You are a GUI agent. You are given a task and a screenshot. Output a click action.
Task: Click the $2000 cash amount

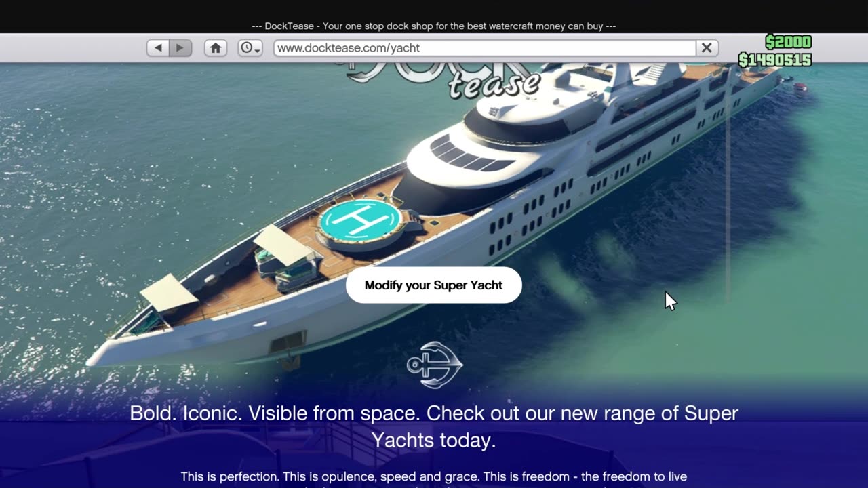pos(788,43)
